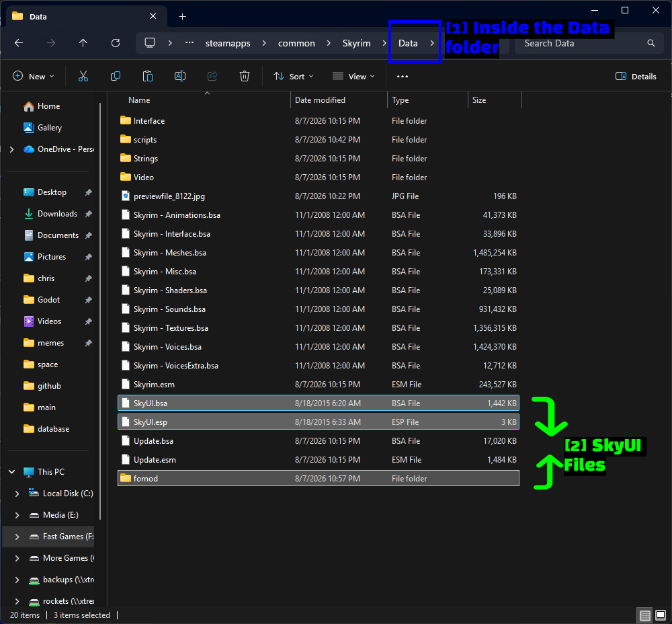This screenshot has height=624, width=672.
Task: Navigate to common in breadcrumb
Action: [296, 43]
